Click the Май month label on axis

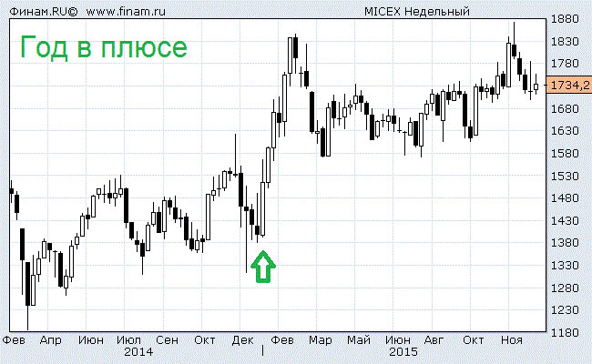358,339
